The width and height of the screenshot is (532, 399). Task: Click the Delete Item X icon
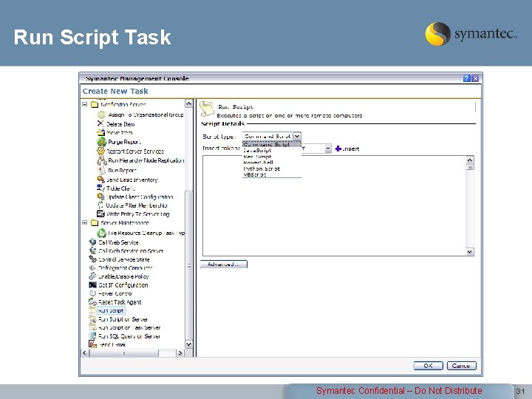(x=100, y=123)
